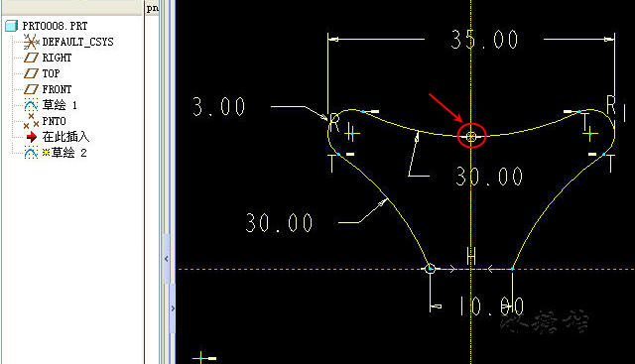Click the PNT0 datum point icon

point(31,121)
